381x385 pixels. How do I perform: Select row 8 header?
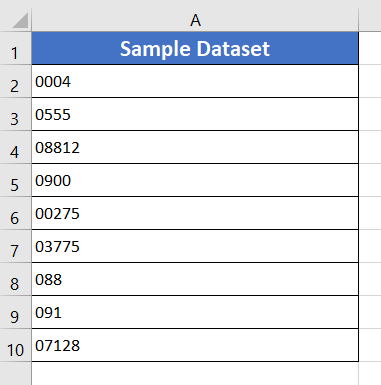pyautogui.click(x=16, y=279)
